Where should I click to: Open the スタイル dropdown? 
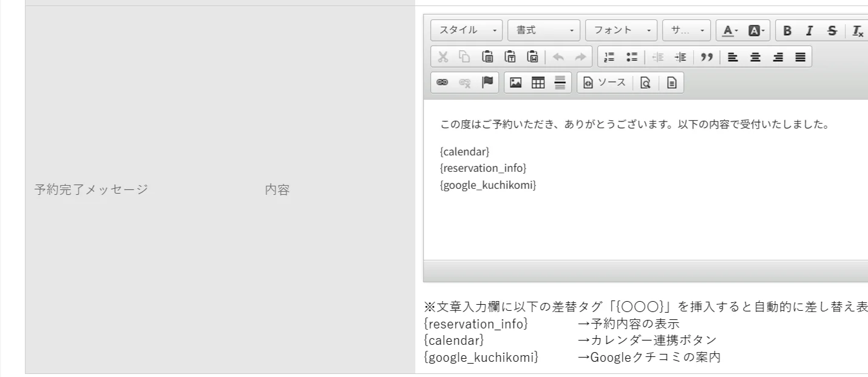(467, 30)
